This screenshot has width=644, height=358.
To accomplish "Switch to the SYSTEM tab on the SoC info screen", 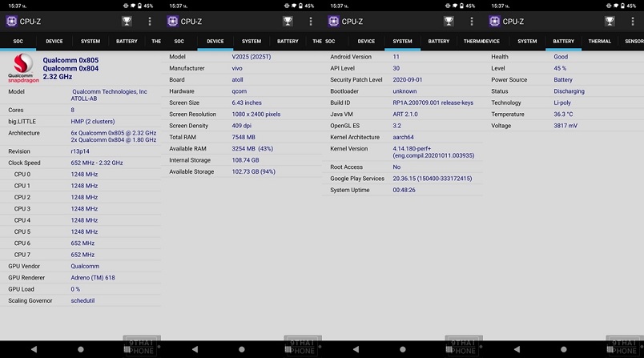I will (x=91, y=41).
